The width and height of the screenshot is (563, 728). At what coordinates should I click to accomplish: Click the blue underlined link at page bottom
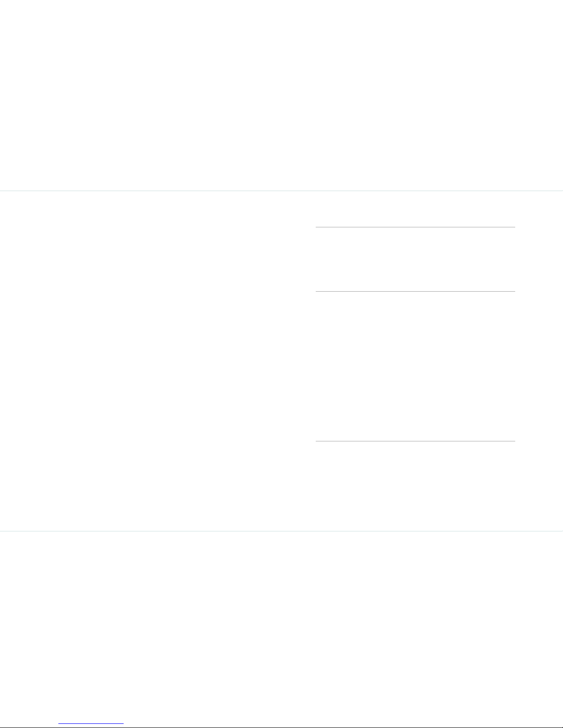[x=91, y=724]
